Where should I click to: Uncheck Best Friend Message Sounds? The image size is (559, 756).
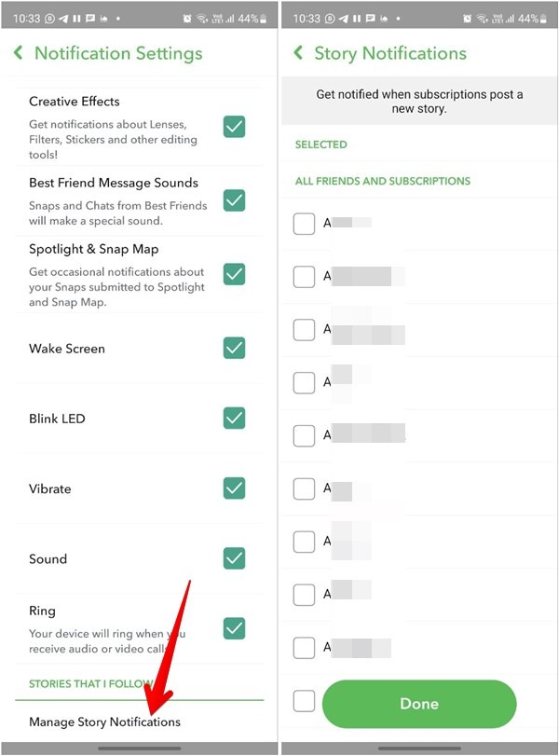coord(234,201)
